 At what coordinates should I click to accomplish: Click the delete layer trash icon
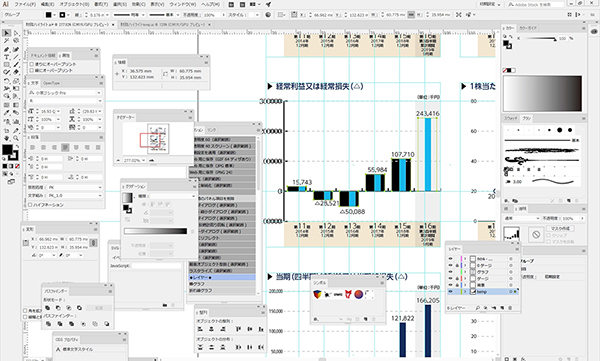point(510,308)
